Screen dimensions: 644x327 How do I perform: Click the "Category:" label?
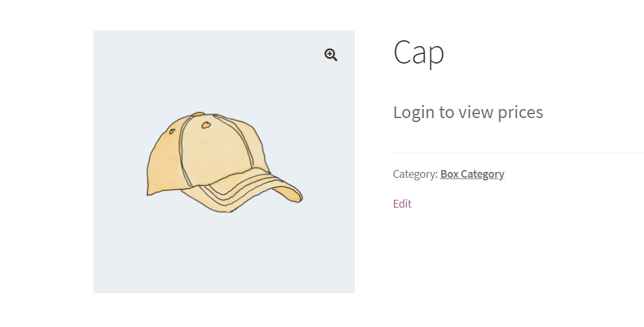415,174
